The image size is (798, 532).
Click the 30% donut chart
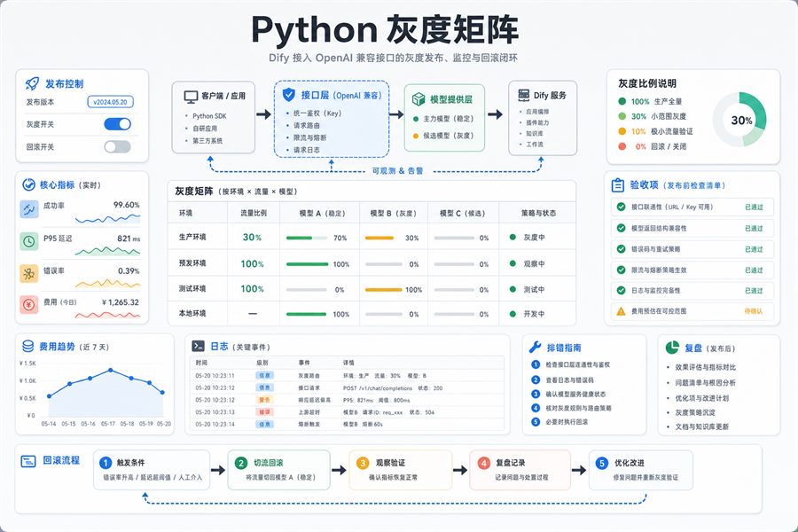tap(739, 120)
